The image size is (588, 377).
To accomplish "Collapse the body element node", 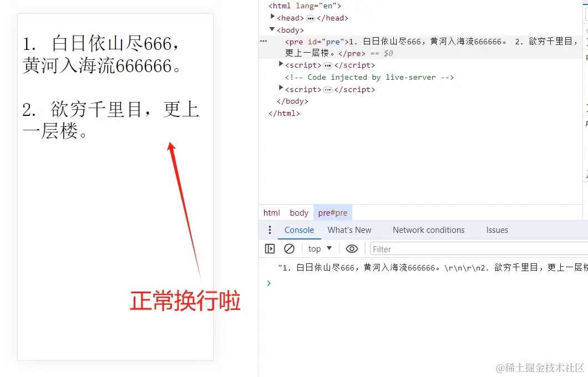I will click(x=272, y=29).
